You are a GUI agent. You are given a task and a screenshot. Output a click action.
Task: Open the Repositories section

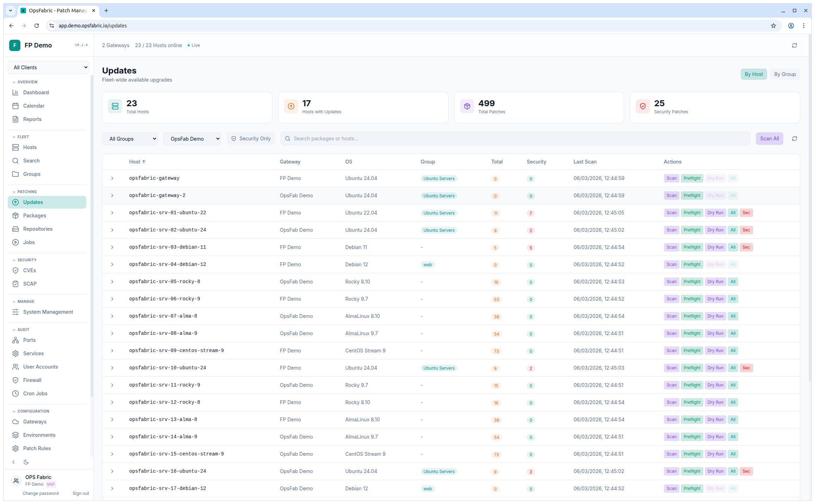[x=37, y=229]
